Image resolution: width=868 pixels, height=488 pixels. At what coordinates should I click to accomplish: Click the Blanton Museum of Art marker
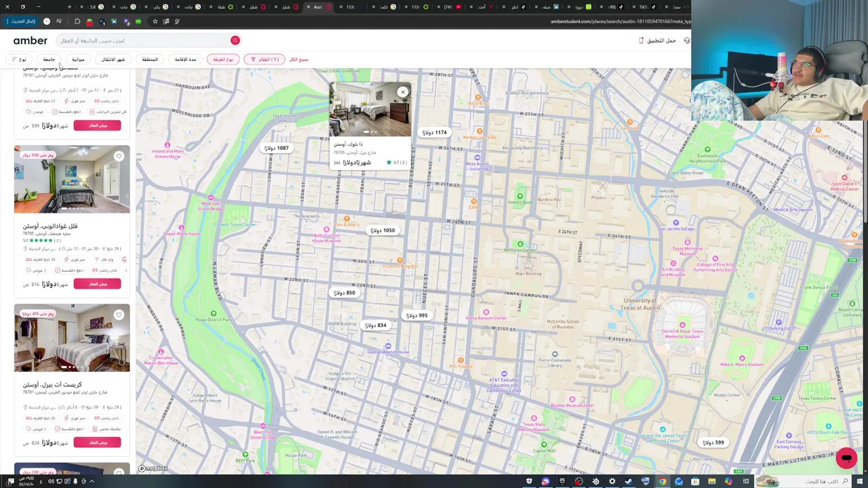572,401
